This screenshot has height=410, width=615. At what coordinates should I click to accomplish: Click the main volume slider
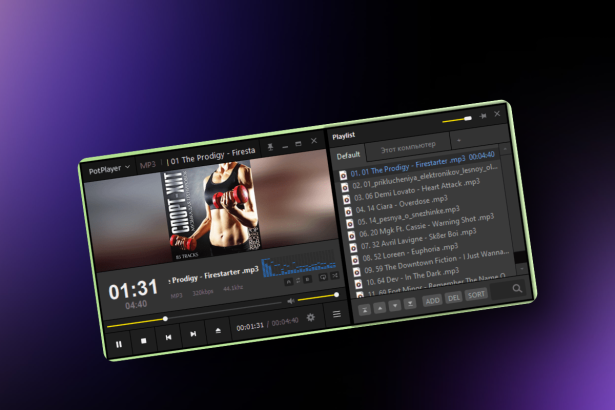coord(317,297)
